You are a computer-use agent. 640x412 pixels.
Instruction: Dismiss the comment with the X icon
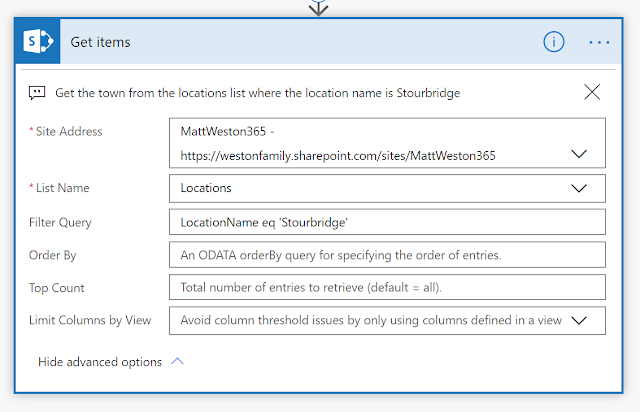coord(592,92)
